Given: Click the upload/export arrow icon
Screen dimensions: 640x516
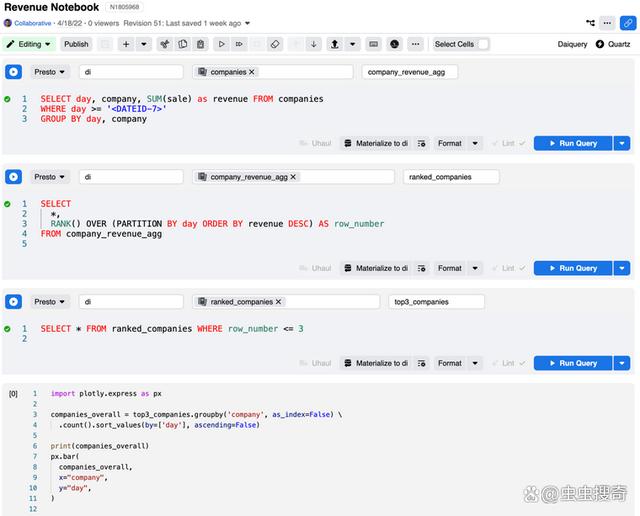Looking at the screenshot, I should click(x=335, y=44).
